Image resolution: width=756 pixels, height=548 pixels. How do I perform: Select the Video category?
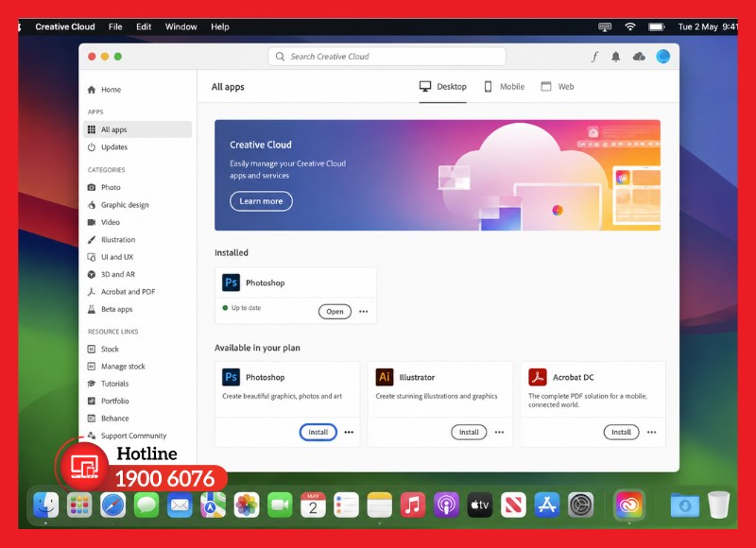[x=103, y=222]
